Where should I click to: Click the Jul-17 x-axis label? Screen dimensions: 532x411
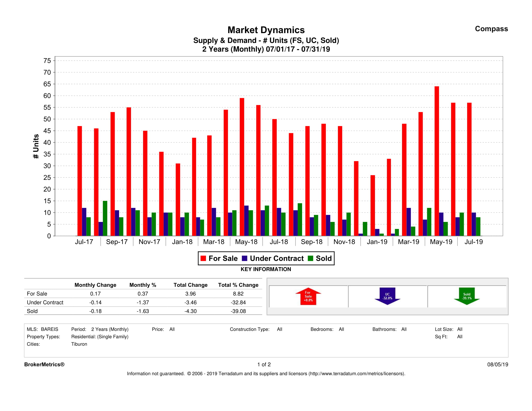click(x=84, y=242)
